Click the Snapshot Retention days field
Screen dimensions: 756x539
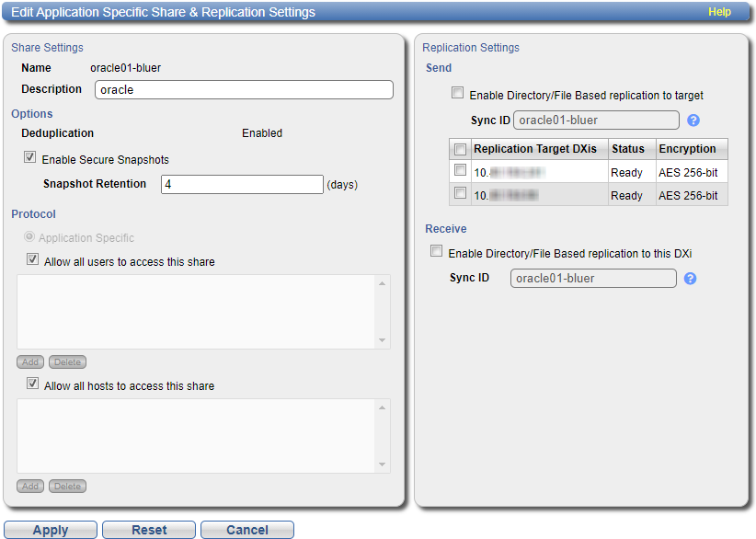click(x=242, y=185)
